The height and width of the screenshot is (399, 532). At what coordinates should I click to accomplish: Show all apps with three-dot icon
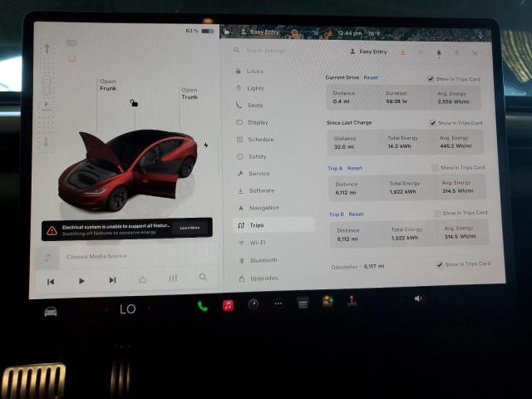coord(278,303)
